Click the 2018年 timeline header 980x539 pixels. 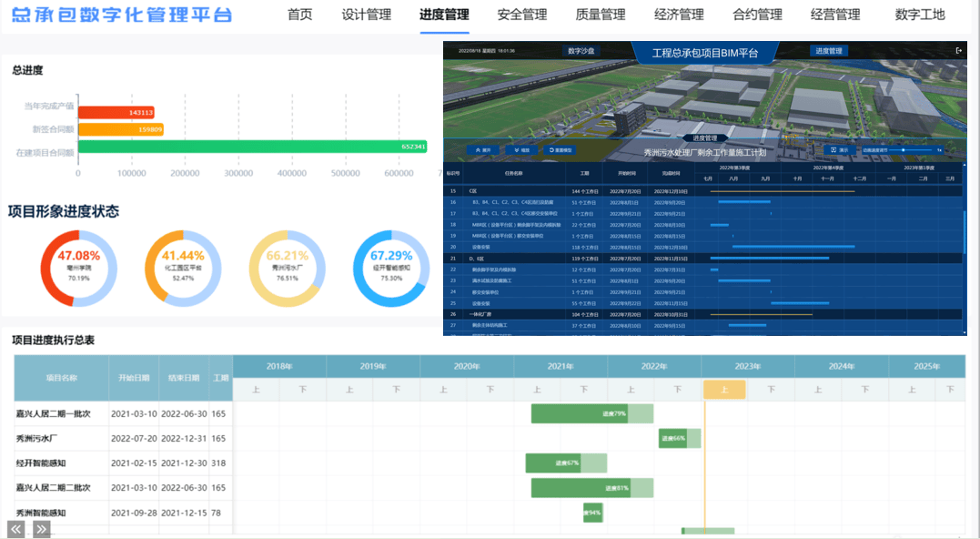point(279,366)
